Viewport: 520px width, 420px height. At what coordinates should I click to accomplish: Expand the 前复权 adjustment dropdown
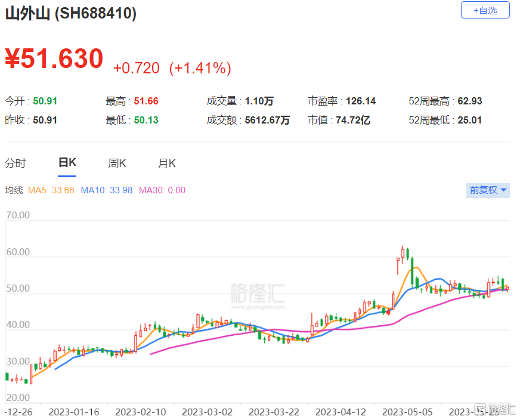point(488,190)
